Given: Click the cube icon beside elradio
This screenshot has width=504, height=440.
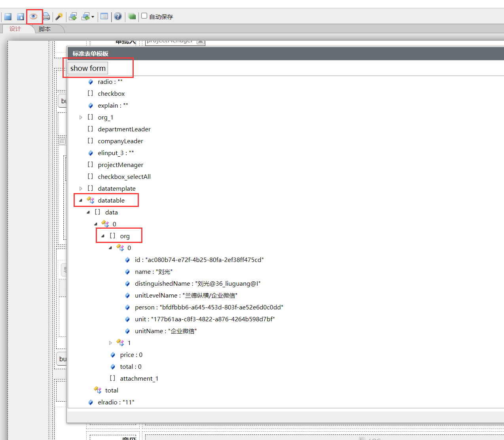Looking at the screenshot, I should tap(91, 402).
